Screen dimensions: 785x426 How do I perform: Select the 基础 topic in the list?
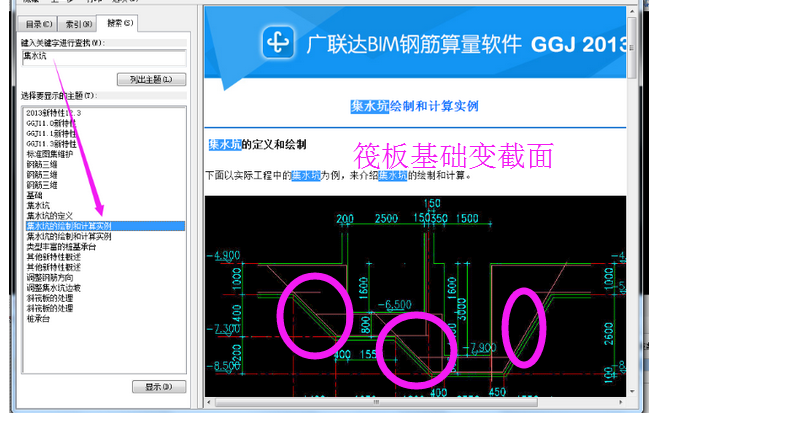35,195
